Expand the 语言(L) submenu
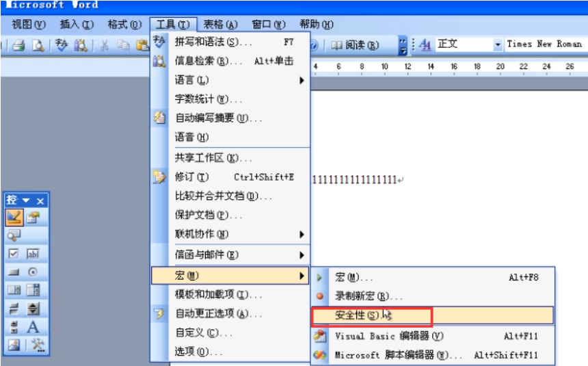 (230, 80)
